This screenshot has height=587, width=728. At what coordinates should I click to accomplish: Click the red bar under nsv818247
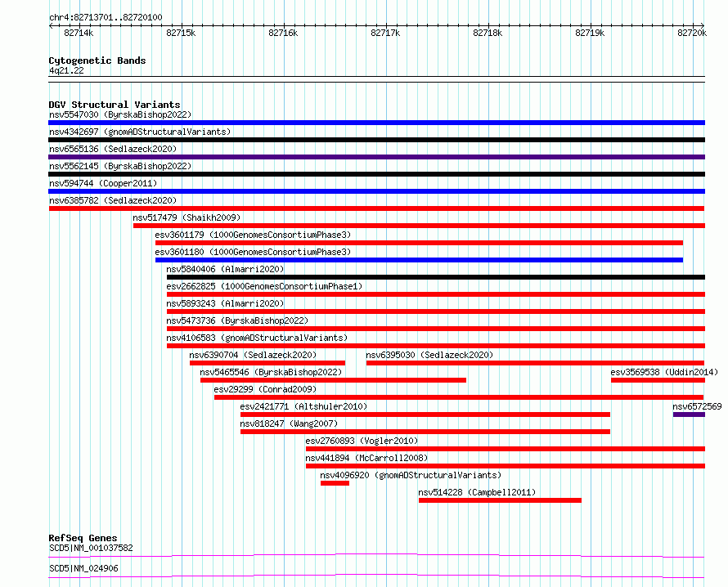425,432
